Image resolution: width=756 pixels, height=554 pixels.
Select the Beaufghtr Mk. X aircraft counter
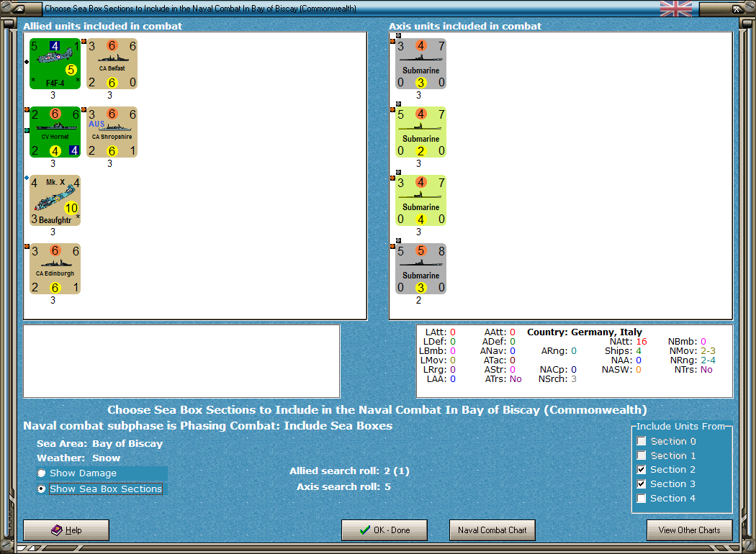pyautogui.click(x=55, y=201)
